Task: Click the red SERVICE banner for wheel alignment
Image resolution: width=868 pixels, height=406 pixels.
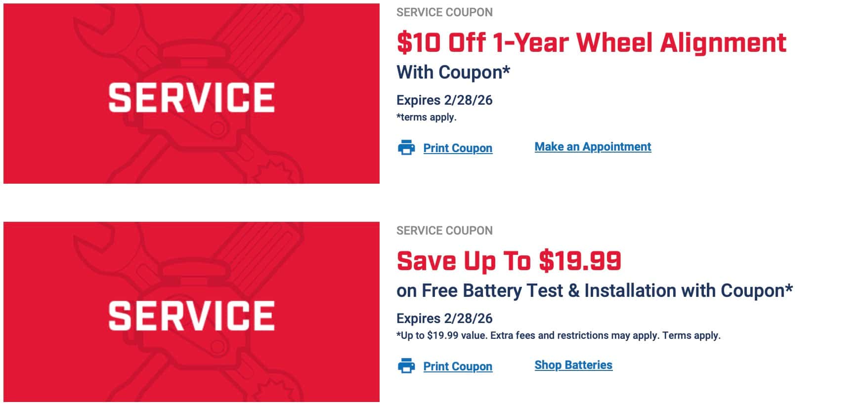Action: coord(191,94)
